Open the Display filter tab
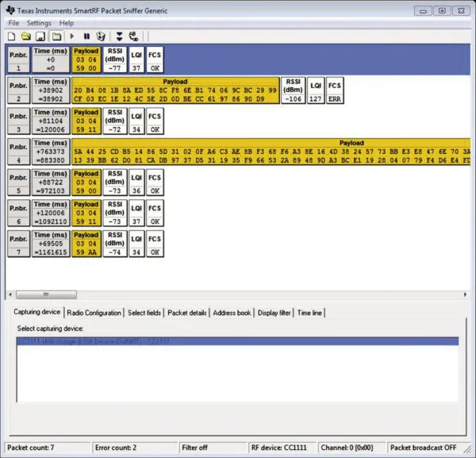Viewport: 476px width, 458px height. 274,313
